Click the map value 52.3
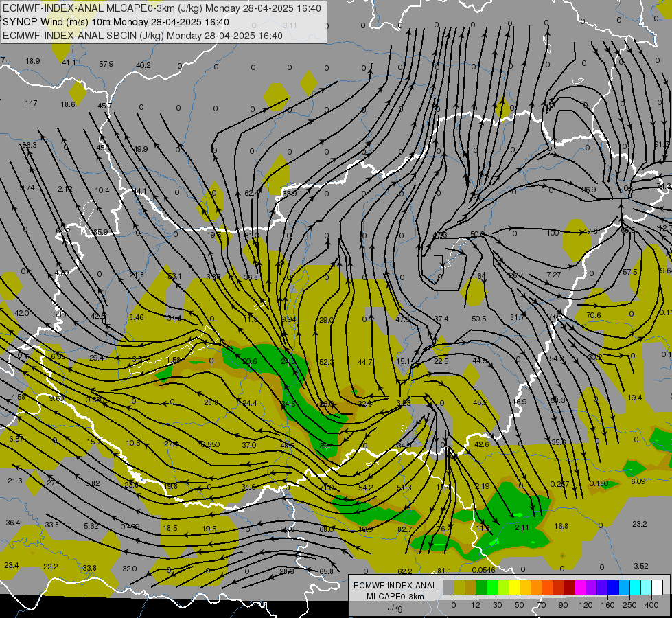This screenshot has height=618, width=672. point(327,363)
